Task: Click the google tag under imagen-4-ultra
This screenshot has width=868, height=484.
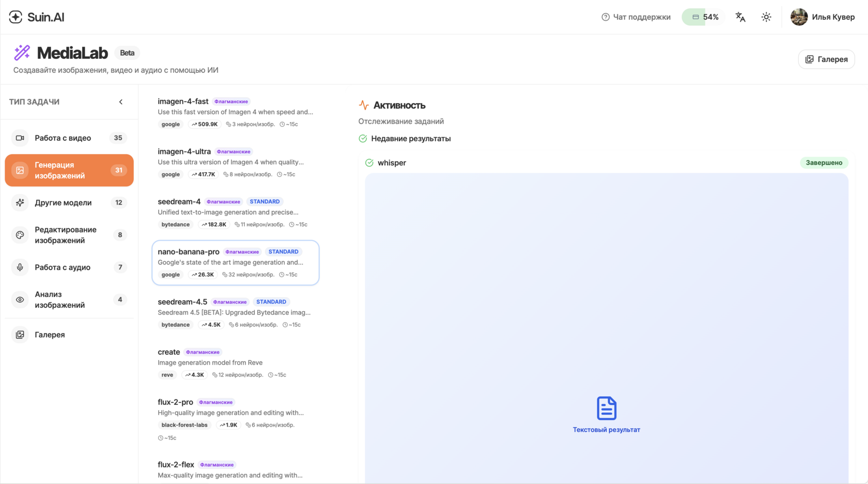Action: pos(171,175)
